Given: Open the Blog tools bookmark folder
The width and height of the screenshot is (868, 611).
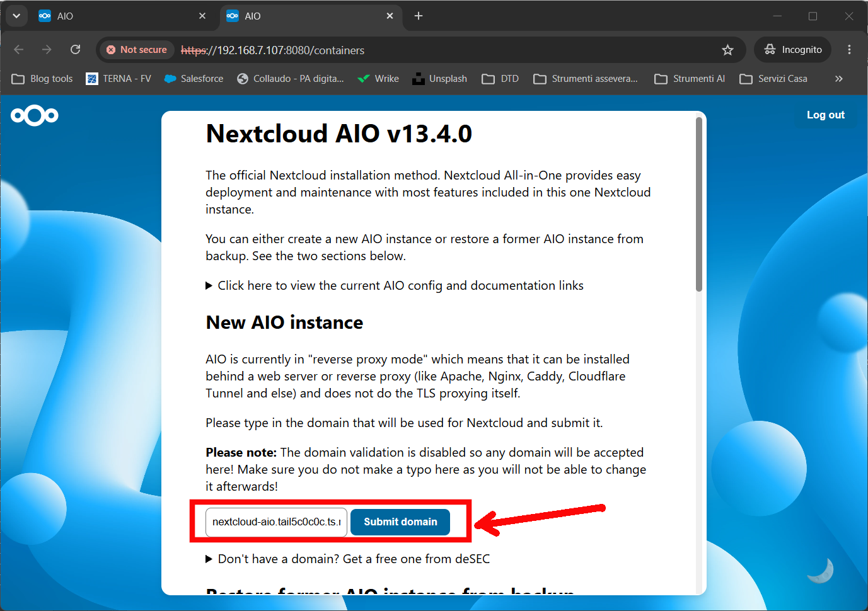Looking at the screenshot, I should click(42, 79).
